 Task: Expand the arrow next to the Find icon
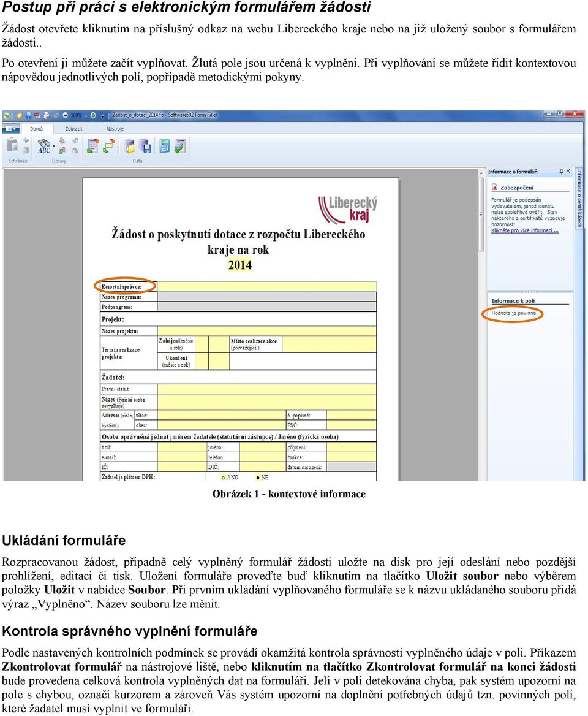(x=53, y=146)
